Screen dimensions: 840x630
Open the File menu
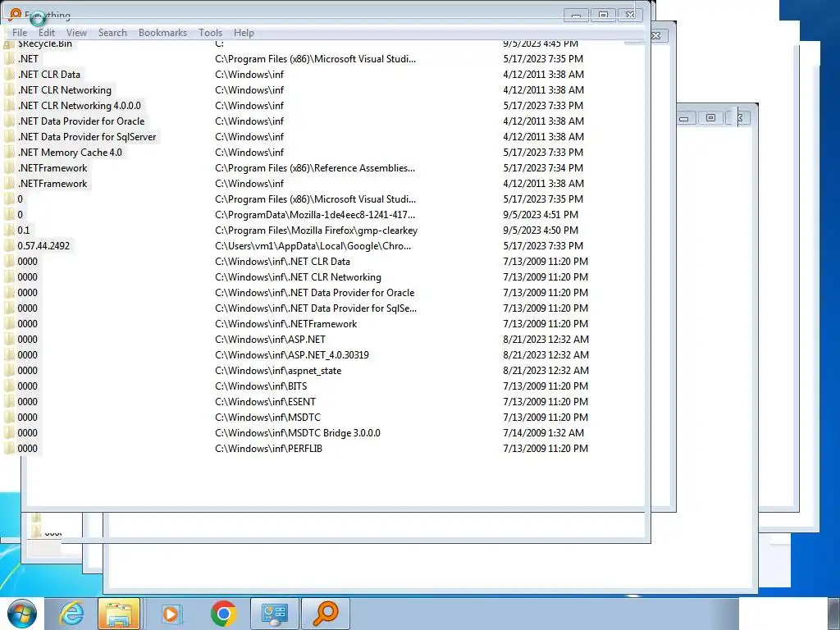pyautogui.click(x=20, y=33)
